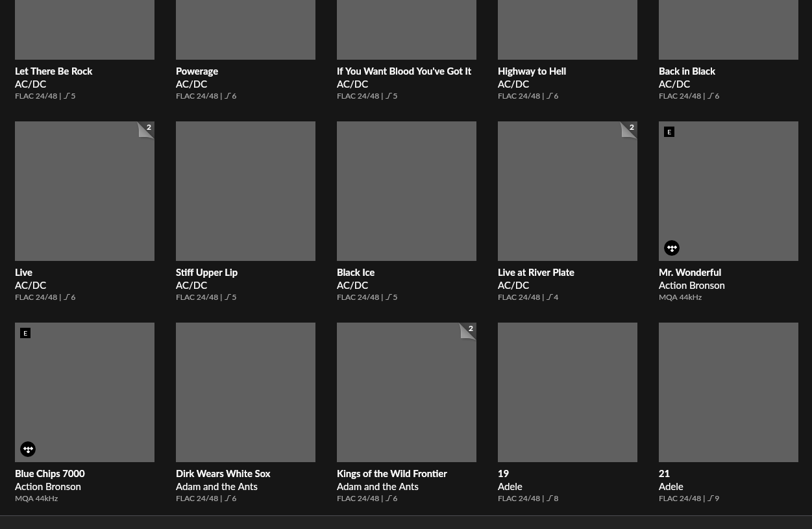Select the album title 21
Screen dimensions: 812x529
pos(664,474)
